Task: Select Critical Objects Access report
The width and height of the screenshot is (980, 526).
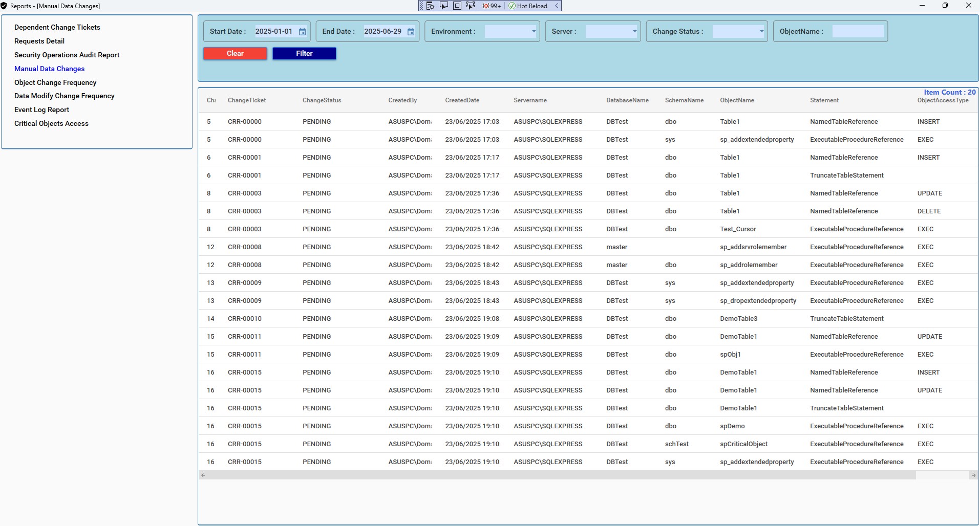Action: [51, 123]
